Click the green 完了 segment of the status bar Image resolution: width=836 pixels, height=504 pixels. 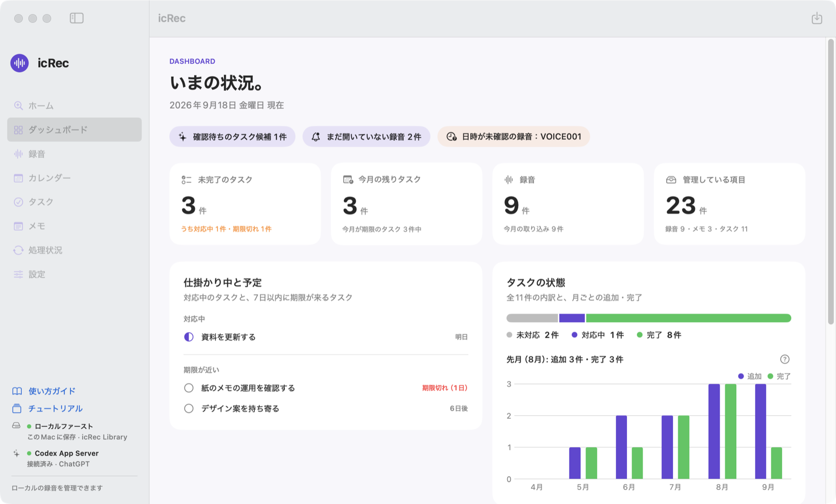pyautogui.click(x=689, y=318)
